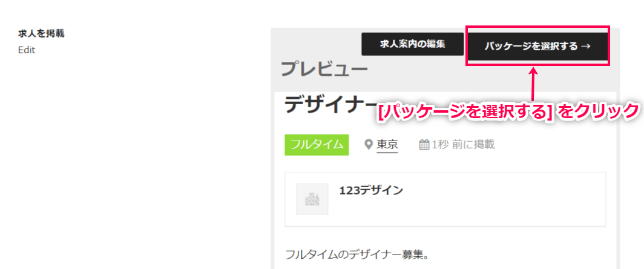Click the → arrow on the package button
644x269 pixels.
pos(586,46)
